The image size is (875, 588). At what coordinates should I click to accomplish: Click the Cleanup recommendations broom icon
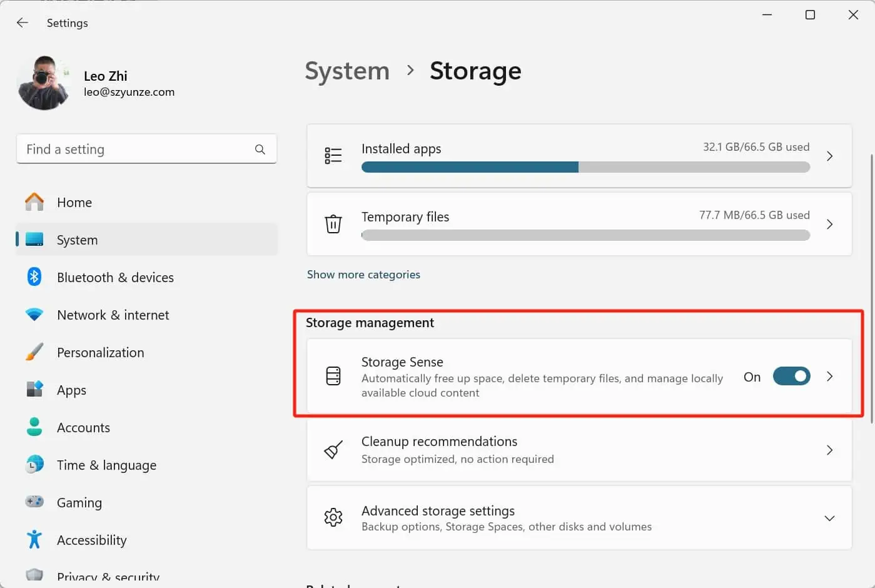click(x=333, y=450)
